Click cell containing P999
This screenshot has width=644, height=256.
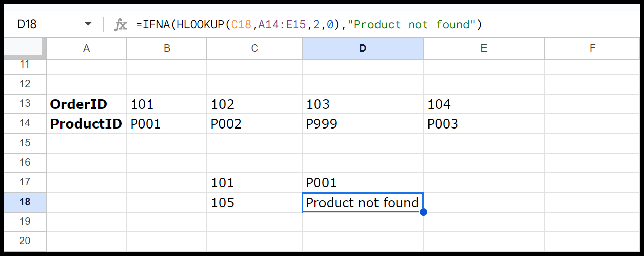(363, 124)
